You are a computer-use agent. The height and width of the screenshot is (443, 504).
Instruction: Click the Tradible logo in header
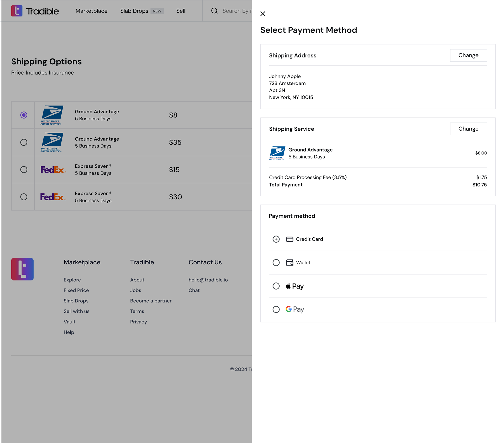35,11
